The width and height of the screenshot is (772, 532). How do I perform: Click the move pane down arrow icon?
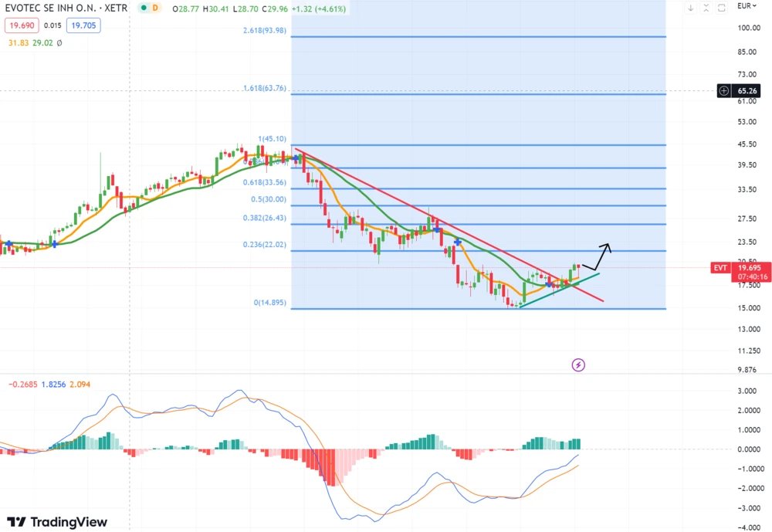[x=690, y=8]
